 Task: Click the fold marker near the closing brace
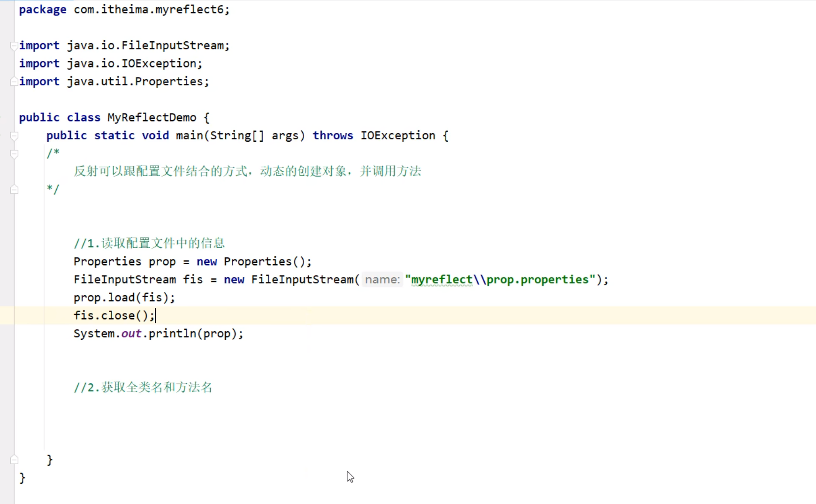coord(14,459)
